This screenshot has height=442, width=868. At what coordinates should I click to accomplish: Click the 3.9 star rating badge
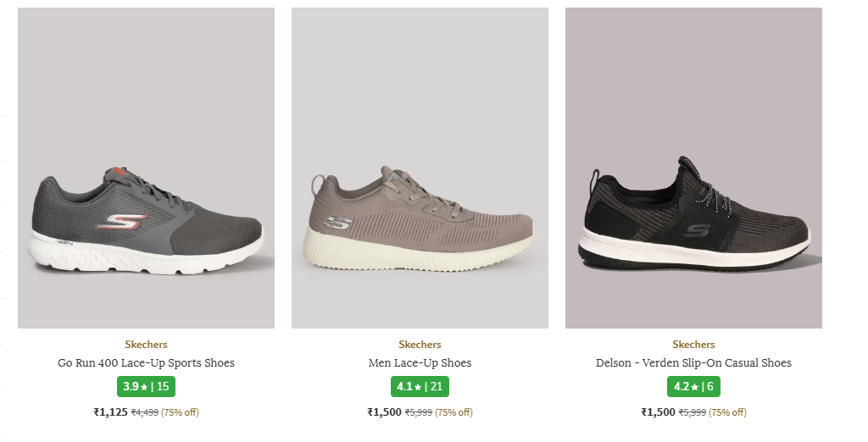pos(146,387)
